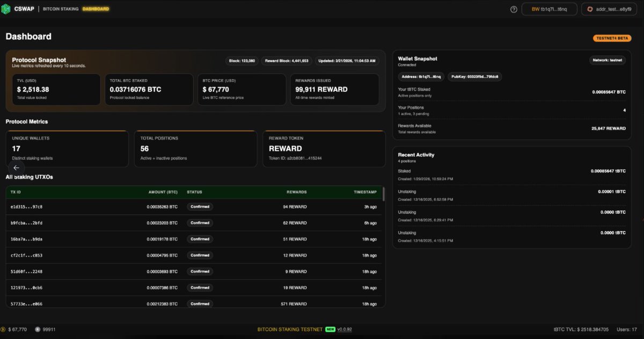Image resolution: width=644 pixels, height=339 pixels.
Task: Click the REWARDS column header
Action: tap(297, 192)
